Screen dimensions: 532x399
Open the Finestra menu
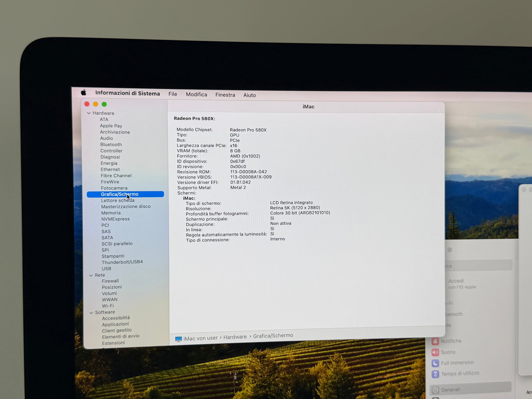coord(225,95)
